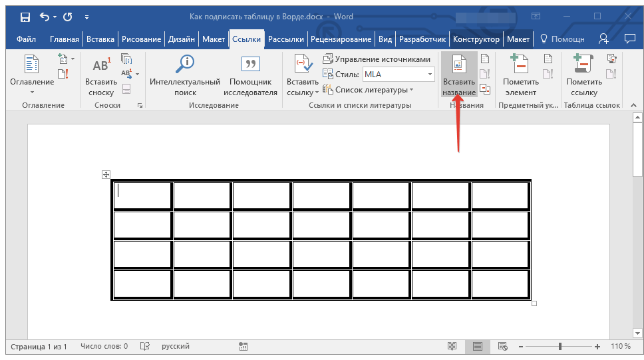Toggle Print Layout view in status bar
This screenshot has width=644, height=360.
[x=477, y=347]
